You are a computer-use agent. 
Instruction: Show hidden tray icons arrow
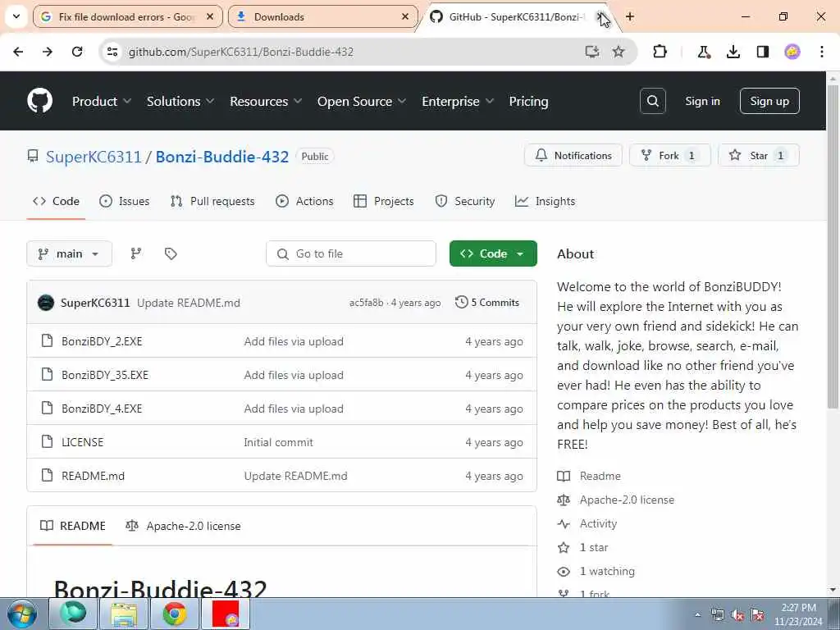click(x=697, y=615)
